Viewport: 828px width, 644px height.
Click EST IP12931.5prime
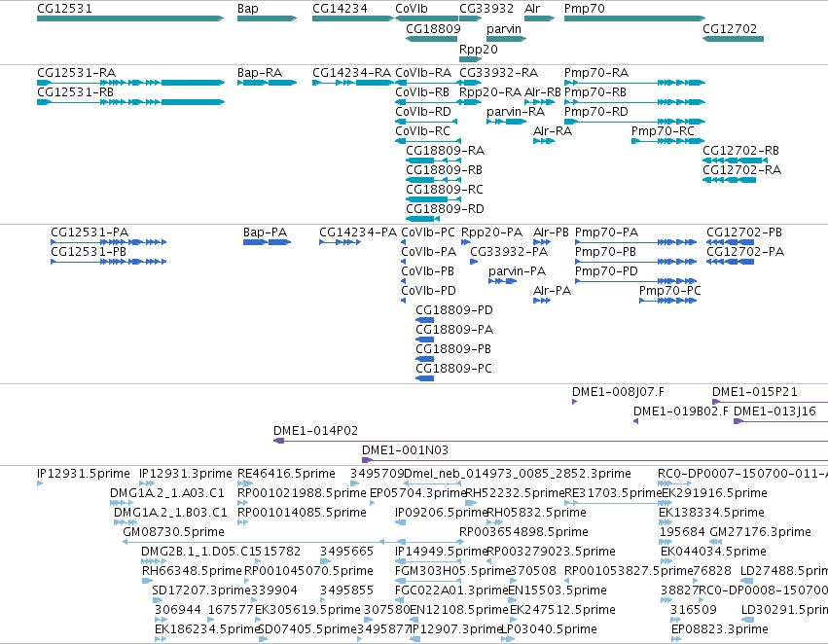coord(40,483)
